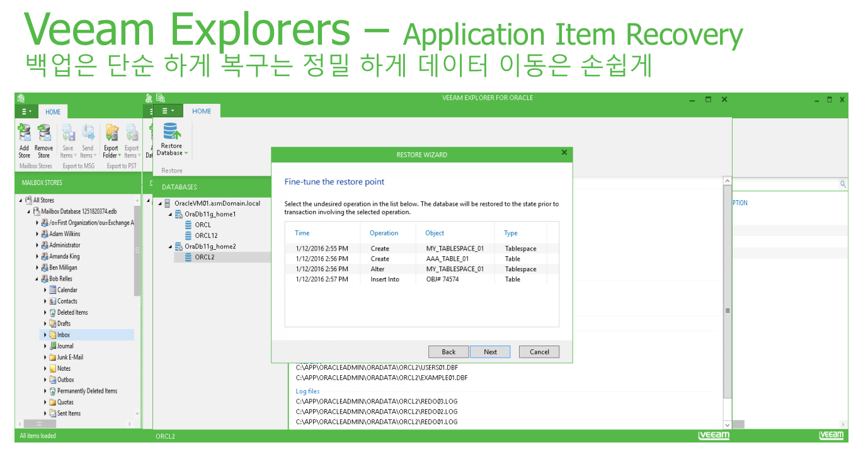Click the Journal folder icon
The width and height of the screenshot is (868, 462).
tap(53, 346)
